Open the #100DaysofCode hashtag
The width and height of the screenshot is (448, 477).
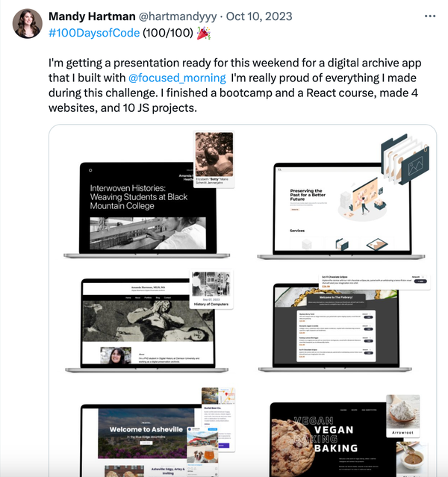[x=94, y=33]
